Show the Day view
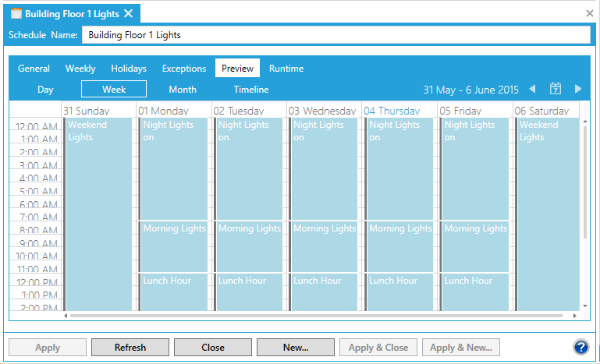The width and height of the screenshot is (600, 364). 45,90
